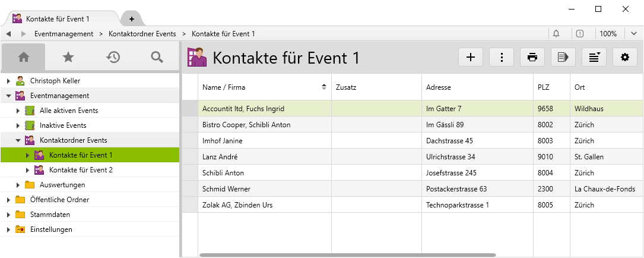Open search with the magnifier icon
Image resolution: width=644 pixels, height=258 pixels.
tap(157, 57)
